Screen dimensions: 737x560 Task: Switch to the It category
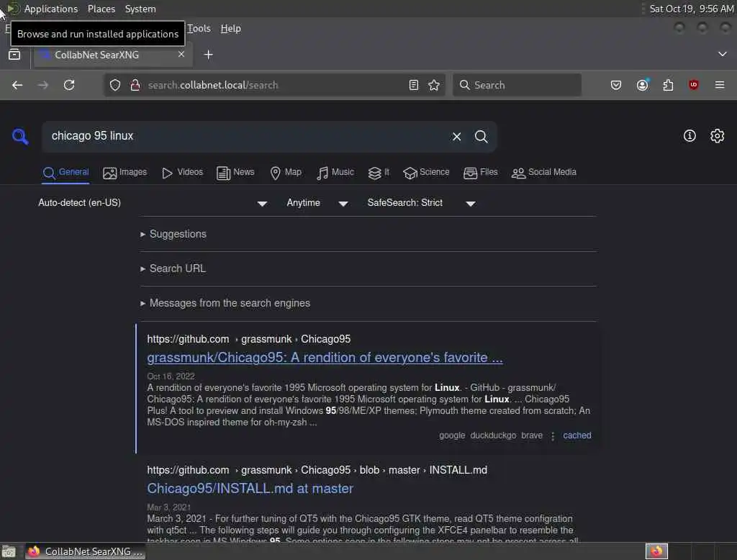coord(379,173)
